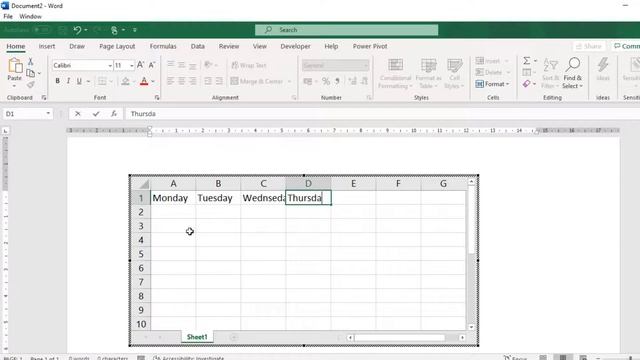640x360 pixels.
Task: Toggle Italic formatting
Action: (68, 81)
